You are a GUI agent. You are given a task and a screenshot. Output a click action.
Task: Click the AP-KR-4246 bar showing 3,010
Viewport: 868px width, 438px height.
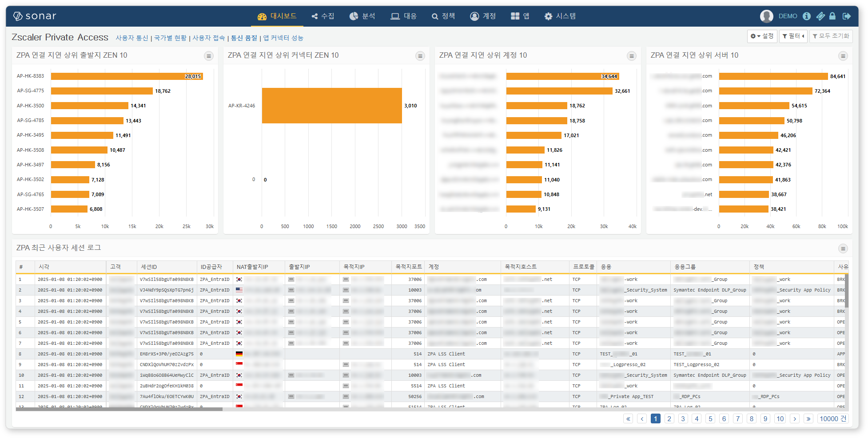332,106
